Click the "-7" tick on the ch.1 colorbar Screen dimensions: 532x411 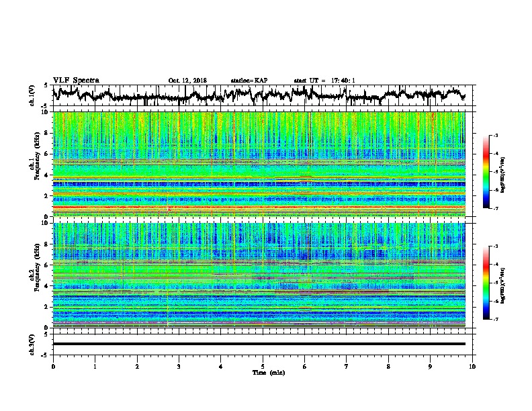coord(496,208)
